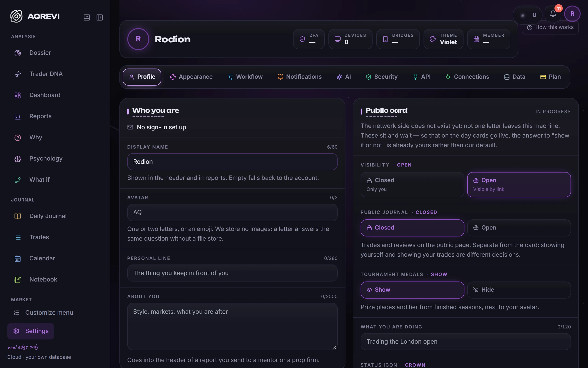
Task: Switch to the Workflow tab
Action: click(245, 77)
